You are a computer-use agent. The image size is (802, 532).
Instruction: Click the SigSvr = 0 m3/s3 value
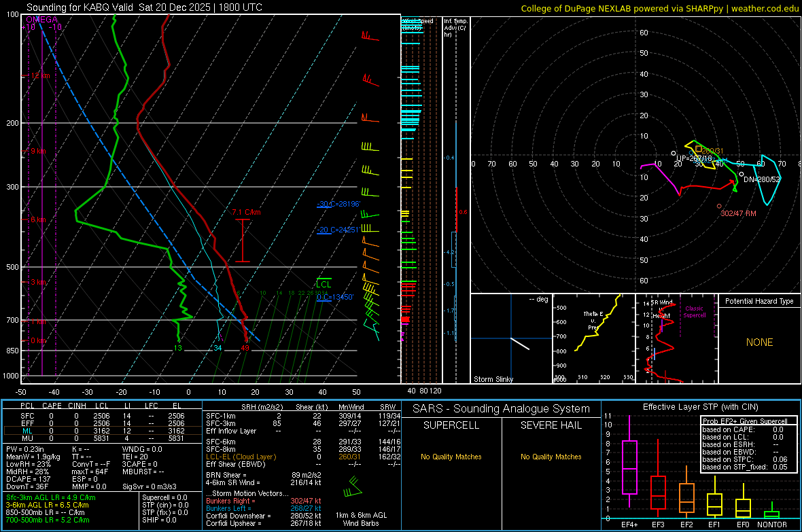click(150, 486)
